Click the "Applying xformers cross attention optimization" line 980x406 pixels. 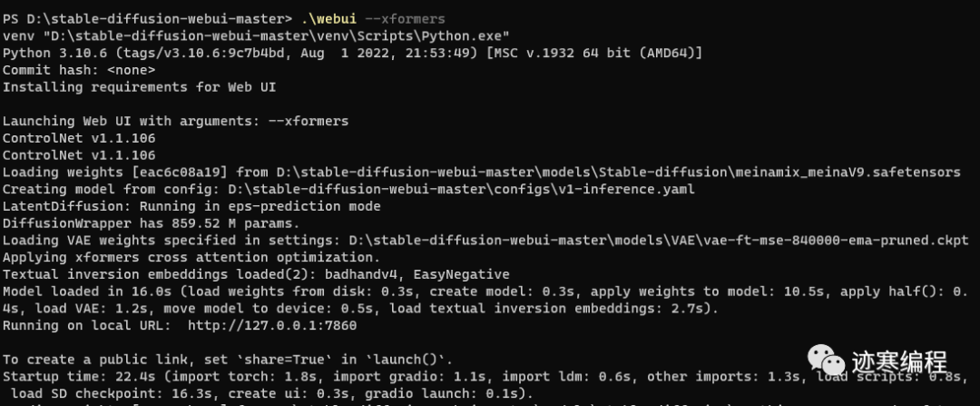click(203, 258)
